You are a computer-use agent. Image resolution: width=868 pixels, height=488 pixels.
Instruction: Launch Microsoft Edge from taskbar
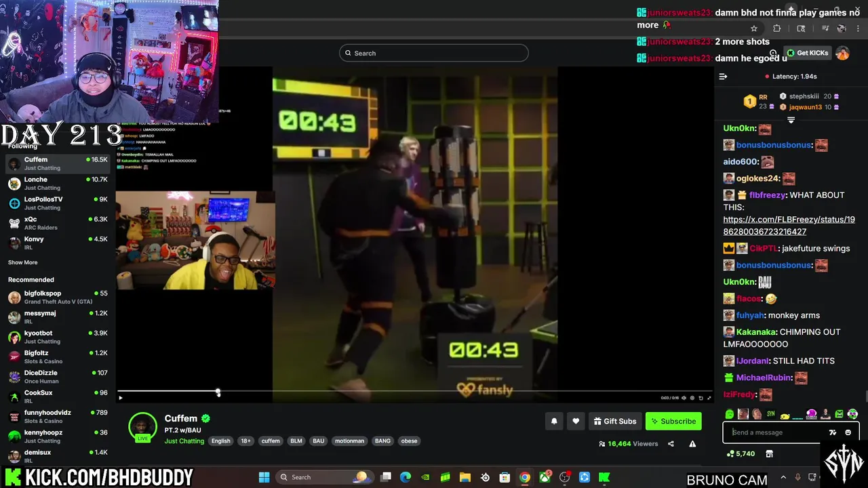[x=406, y=477]
